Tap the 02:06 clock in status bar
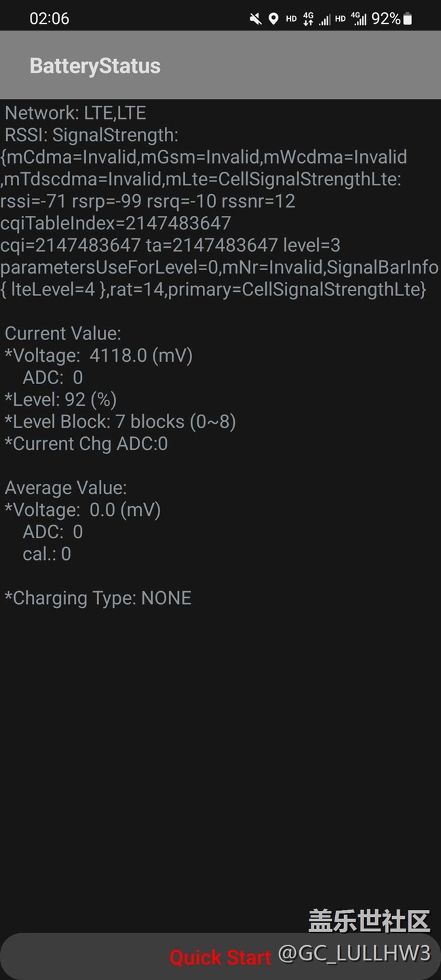This screenshot has width=441, height=980. tap(49, 19)
